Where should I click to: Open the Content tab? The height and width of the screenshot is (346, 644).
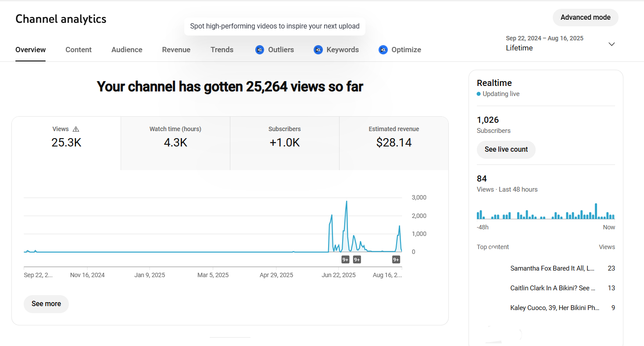click(79, 50)
